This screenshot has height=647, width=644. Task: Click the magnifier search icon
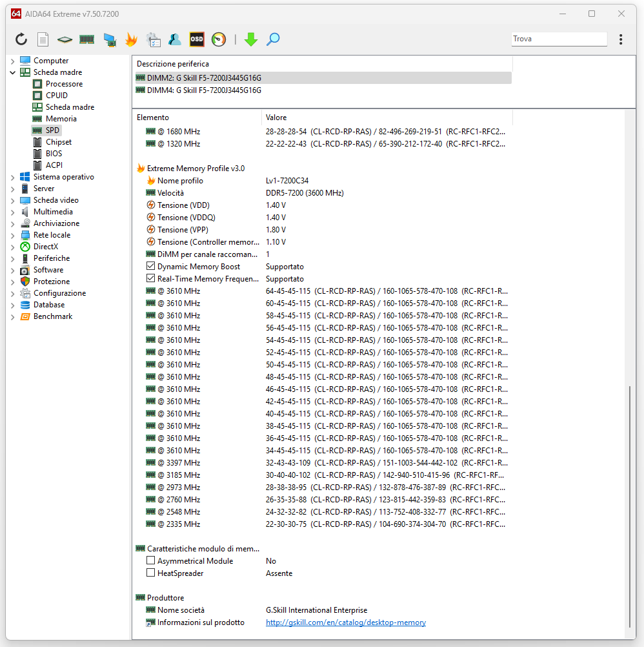pyautogui.click(x=273, y=39)
